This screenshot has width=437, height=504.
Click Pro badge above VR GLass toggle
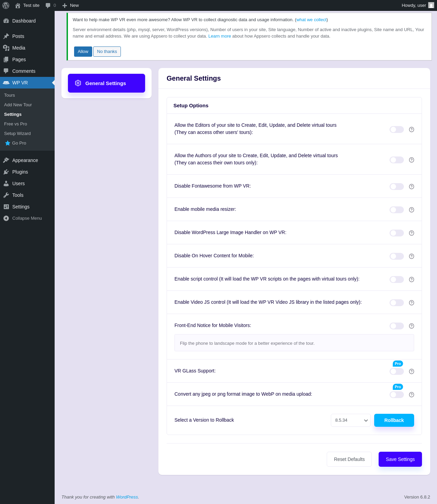398,364
